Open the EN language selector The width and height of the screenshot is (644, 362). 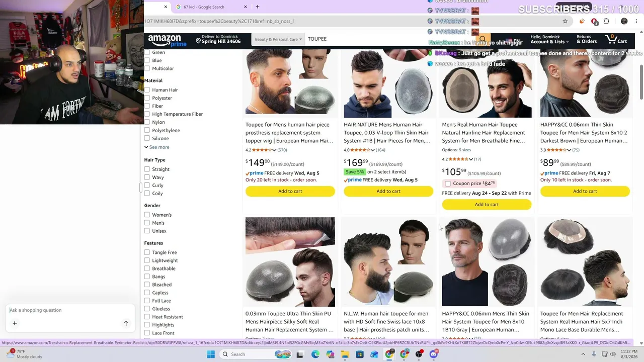point(513,41)
